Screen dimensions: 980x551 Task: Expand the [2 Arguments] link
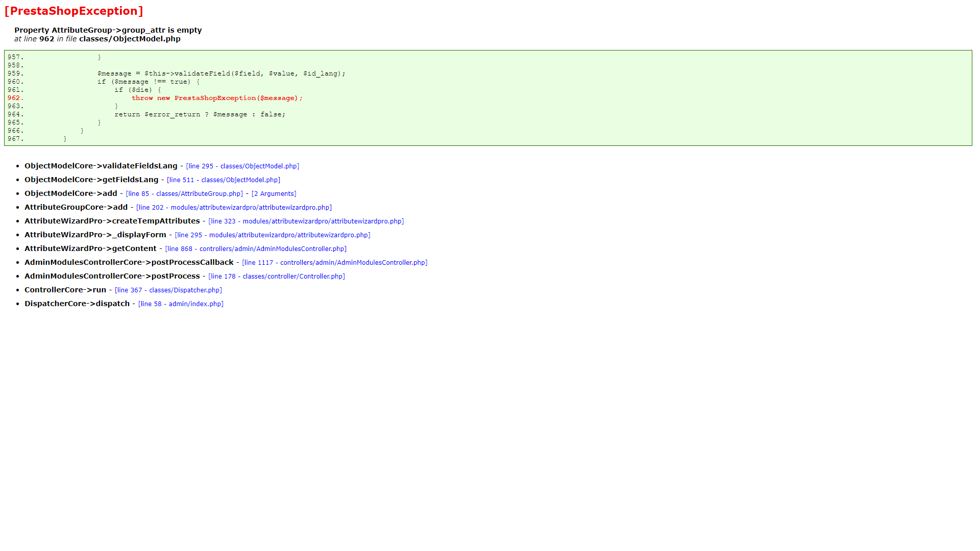274,194
